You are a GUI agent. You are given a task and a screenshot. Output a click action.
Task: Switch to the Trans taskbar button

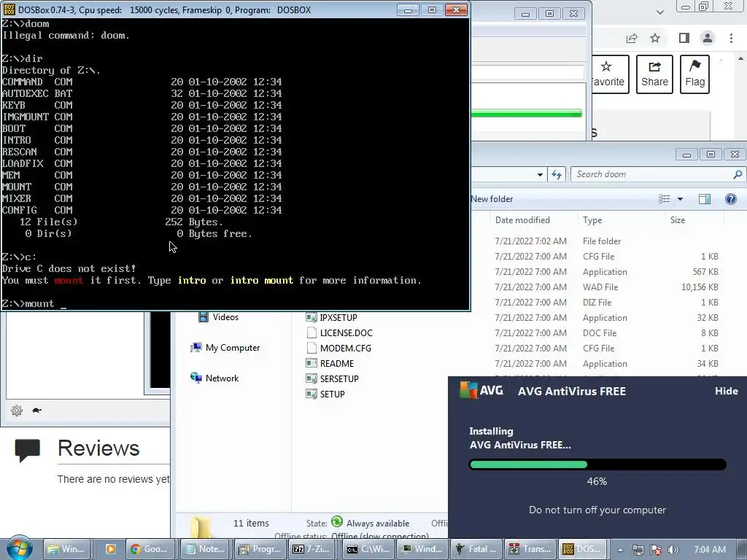click(x=530, y=549)
